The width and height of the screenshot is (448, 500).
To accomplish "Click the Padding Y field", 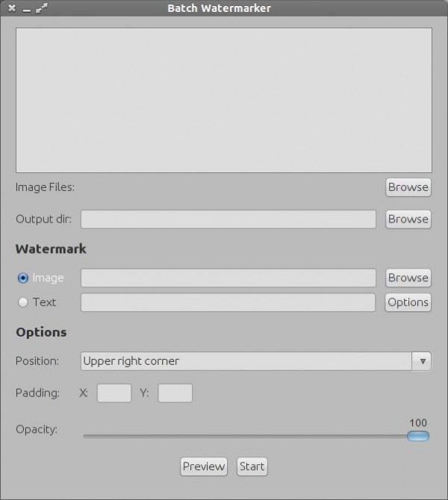I will click(175, 393).
